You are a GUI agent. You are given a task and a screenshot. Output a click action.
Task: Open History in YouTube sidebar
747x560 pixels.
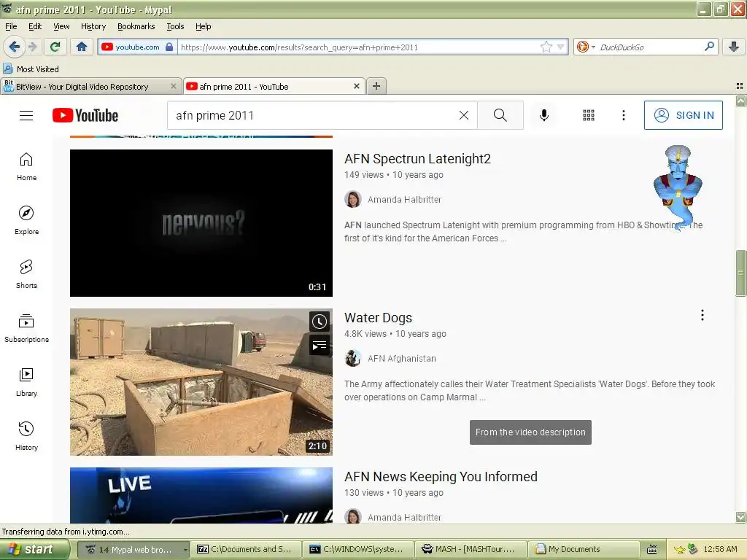[x=27, y=436]
